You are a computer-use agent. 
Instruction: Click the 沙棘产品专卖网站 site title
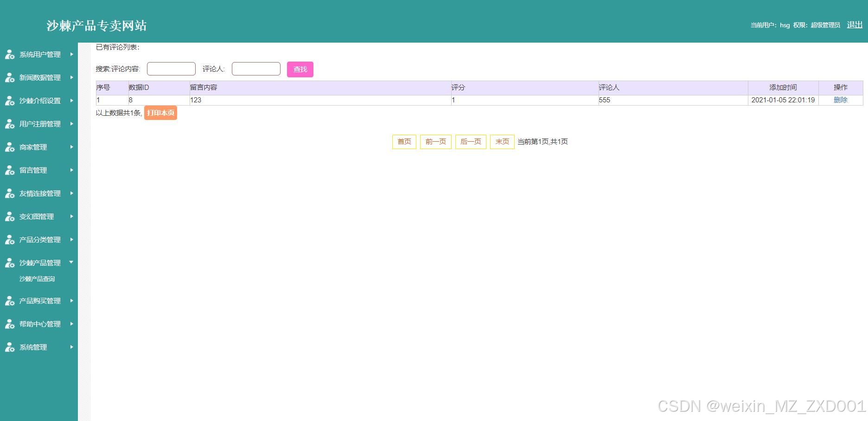[96, 25]
